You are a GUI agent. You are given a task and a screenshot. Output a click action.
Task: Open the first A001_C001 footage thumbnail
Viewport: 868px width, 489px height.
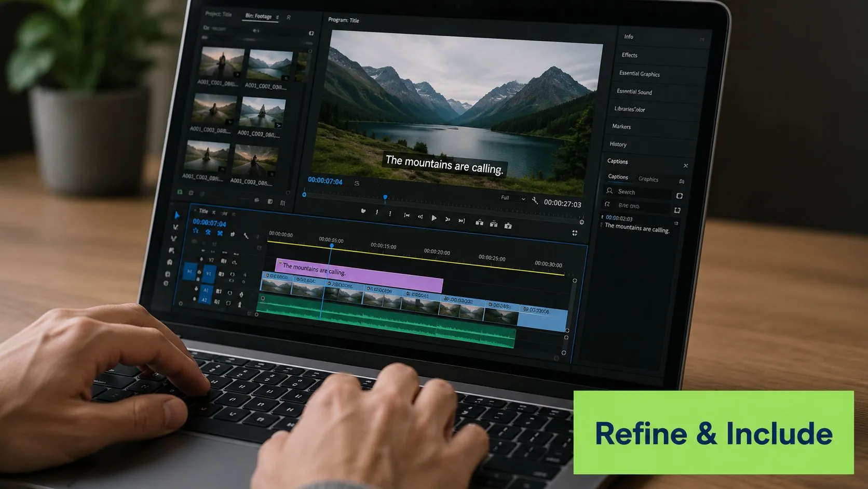(x=222, y=63)
